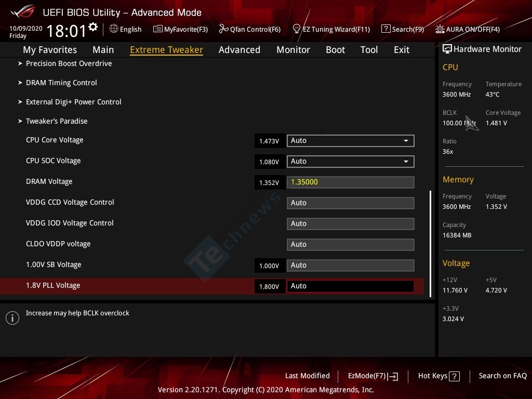Select the Exit tab
The width and height of the screenshot is (532, 399).
[x=402, y=50]
